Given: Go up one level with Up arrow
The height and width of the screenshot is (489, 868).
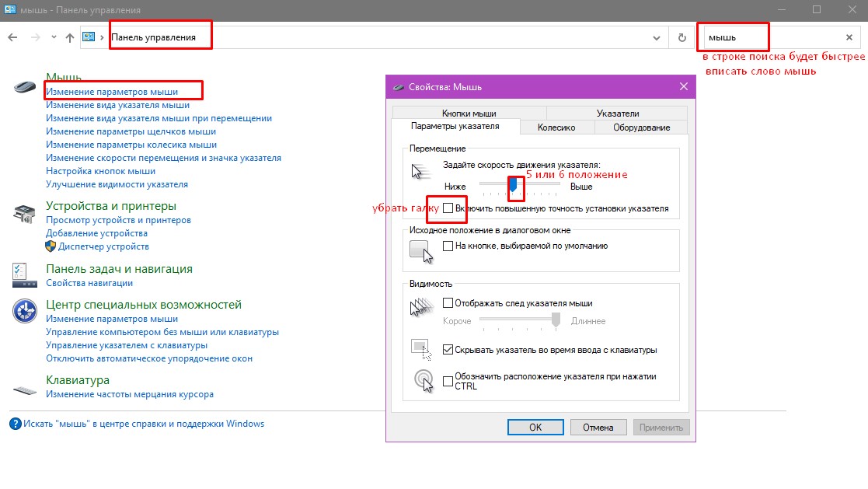Looking at the screenshot, I should [x=70, y=37].
